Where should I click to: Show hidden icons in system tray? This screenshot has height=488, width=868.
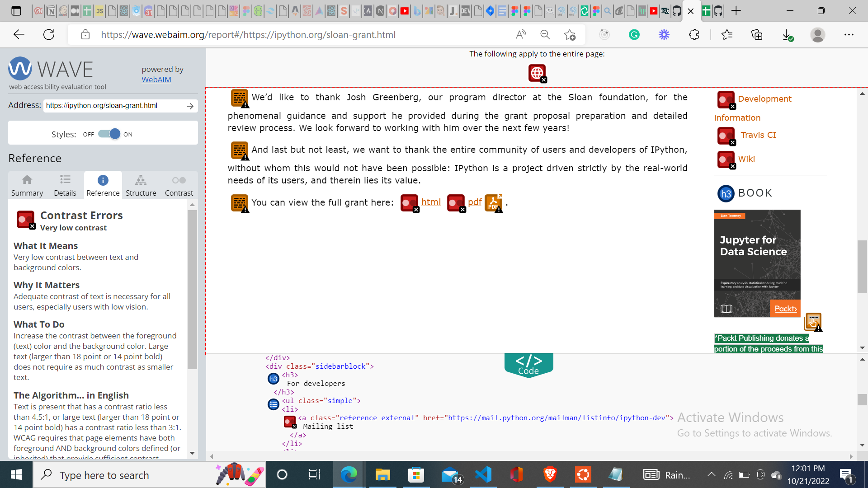(711, 474)
